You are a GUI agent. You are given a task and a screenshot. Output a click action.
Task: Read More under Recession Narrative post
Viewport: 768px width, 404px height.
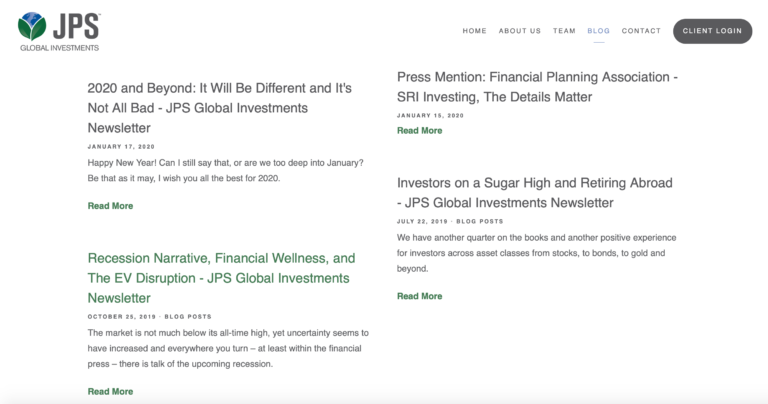[110, 391]
